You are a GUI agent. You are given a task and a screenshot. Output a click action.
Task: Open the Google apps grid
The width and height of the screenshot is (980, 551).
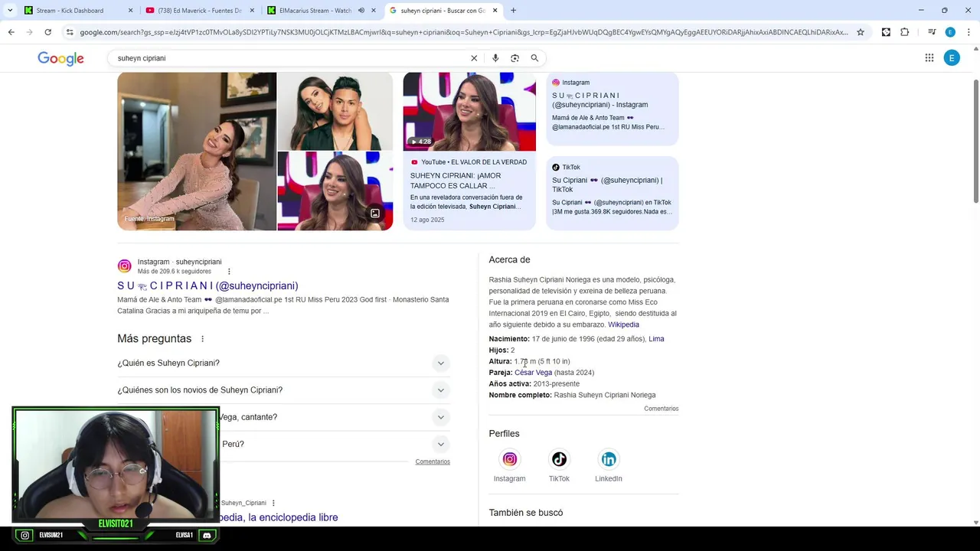click(929, 58)
